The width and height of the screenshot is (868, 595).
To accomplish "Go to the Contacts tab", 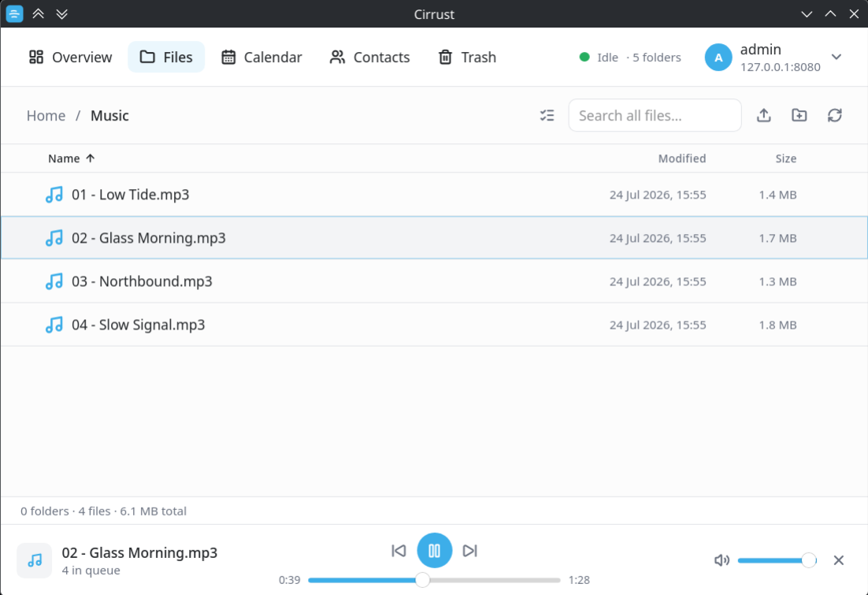I will tap(369, 57).
